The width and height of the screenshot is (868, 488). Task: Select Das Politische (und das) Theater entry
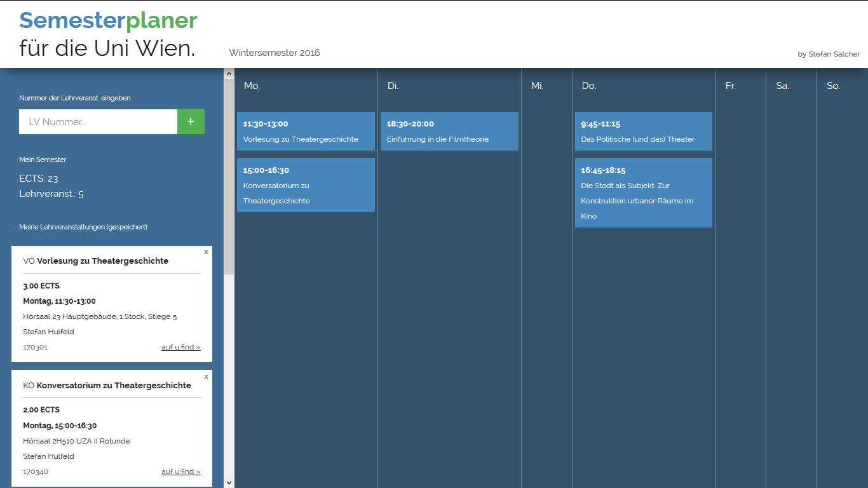tap(643, 132)
